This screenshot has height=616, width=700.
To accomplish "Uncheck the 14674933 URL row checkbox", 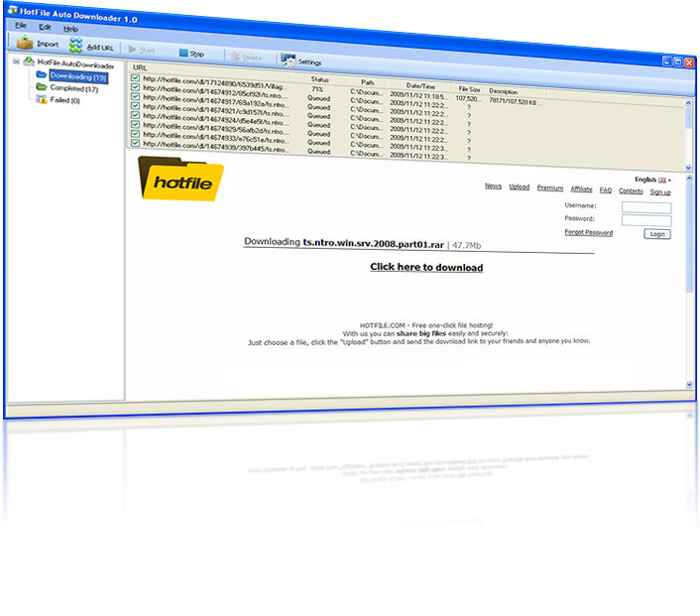I will [x=135, y=134].
